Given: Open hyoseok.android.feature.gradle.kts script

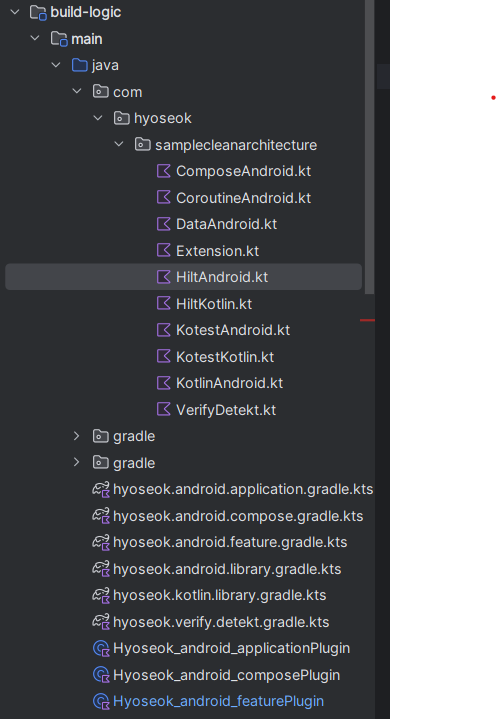Looking at the screenshot, I should click(x=230, y=542).
